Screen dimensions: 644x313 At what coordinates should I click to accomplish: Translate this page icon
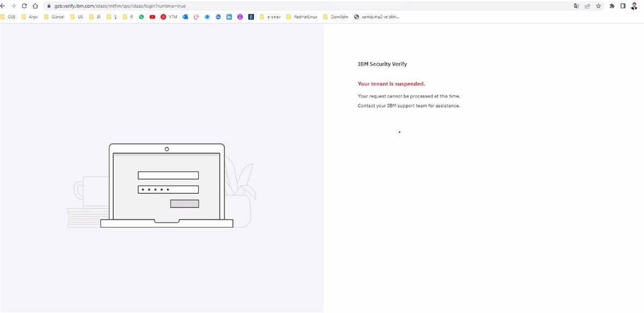(576, 6)
